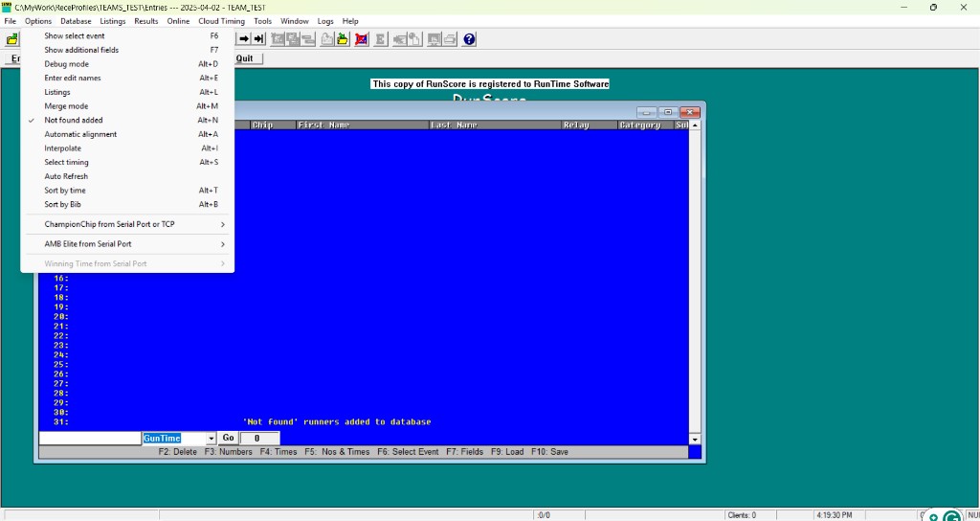Enable Sort by Bib option
The width and height of the screenshot is (980, 521).
127,205
